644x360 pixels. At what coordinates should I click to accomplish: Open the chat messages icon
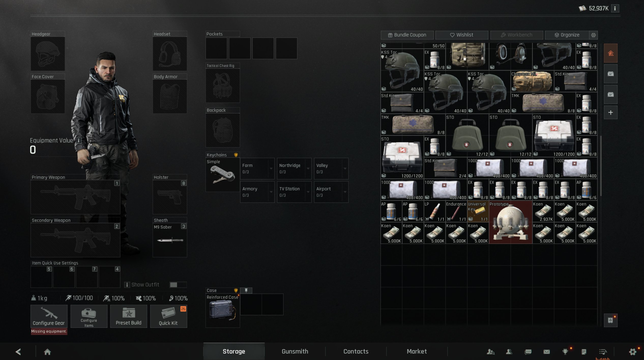[528, 352]
